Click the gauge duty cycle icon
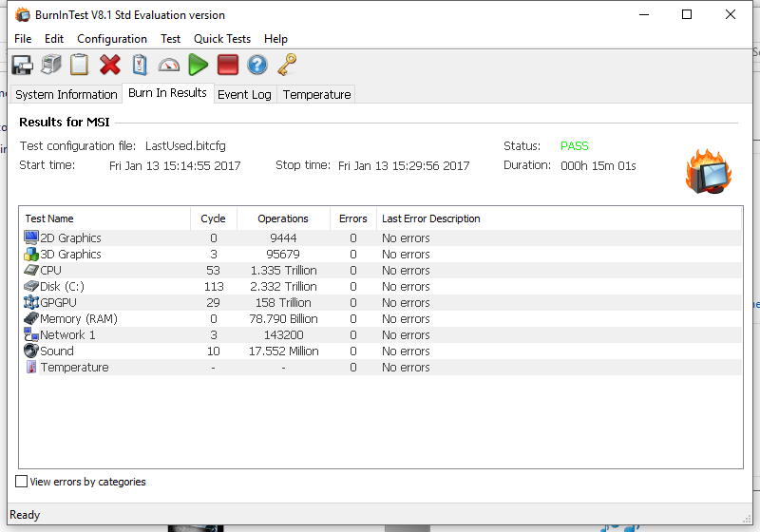This screenshot has height=532, width=760. (x=169, y=65)
